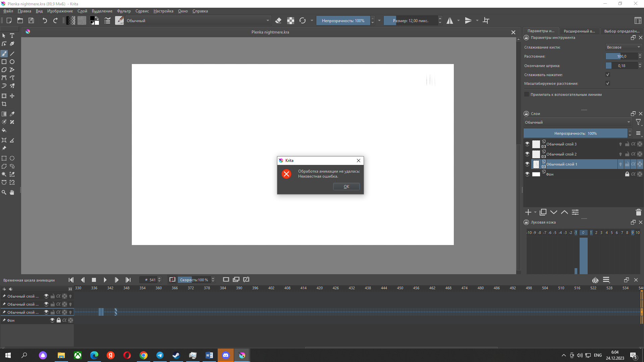Image resolution: width=644 pixels, height=362 pixels.
Task: Hide layer Обычный слой 2
Action: click(527, 154)
